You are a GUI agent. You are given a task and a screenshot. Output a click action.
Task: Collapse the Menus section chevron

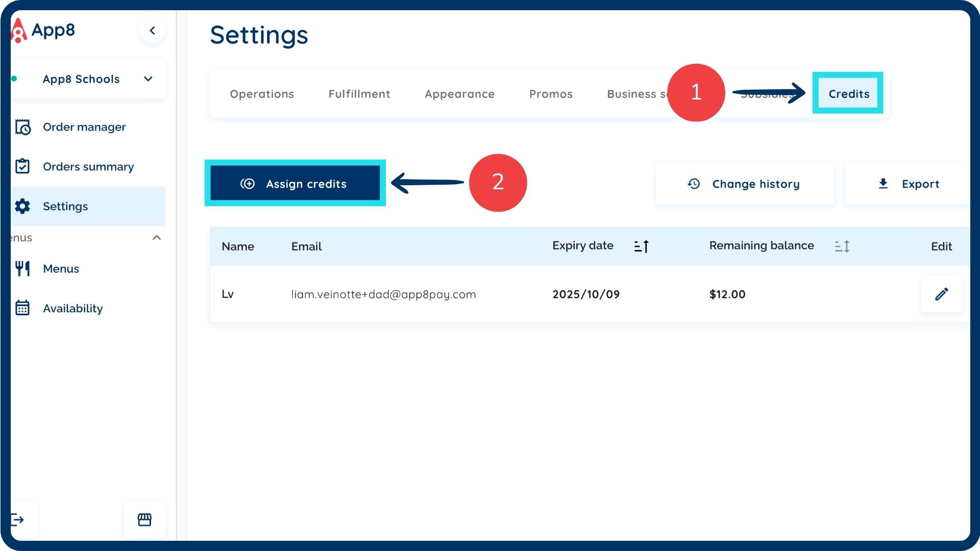pyautogui.click(x=157, y=238)
